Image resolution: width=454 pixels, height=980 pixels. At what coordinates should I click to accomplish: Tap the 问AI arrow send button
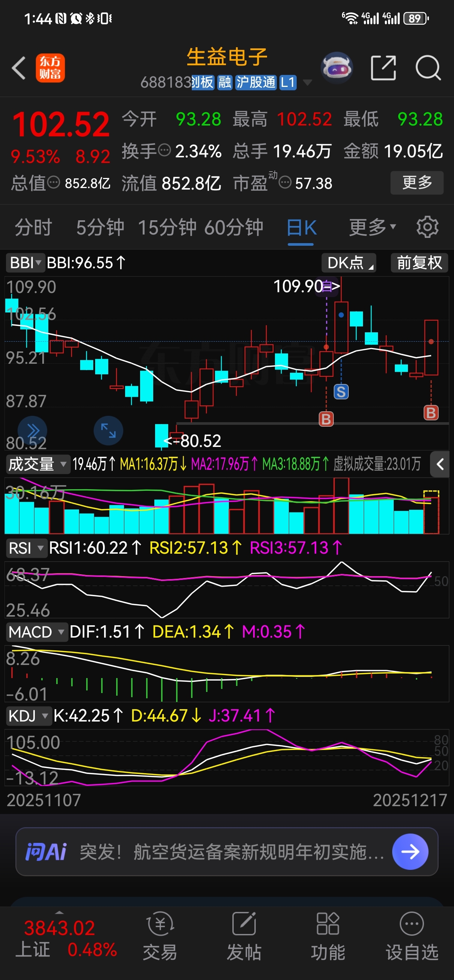[410, 852]
